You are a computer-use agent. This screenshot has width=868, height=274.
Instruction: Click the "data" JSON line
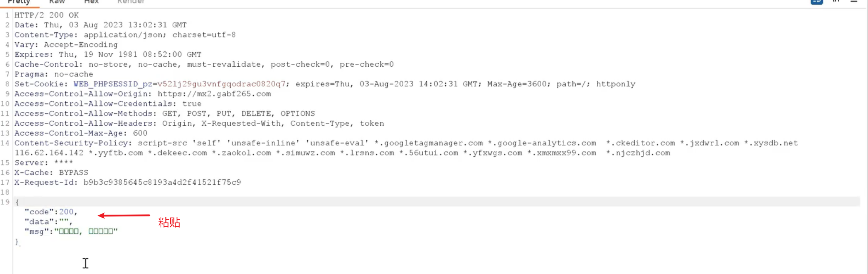tap(48, 222)
